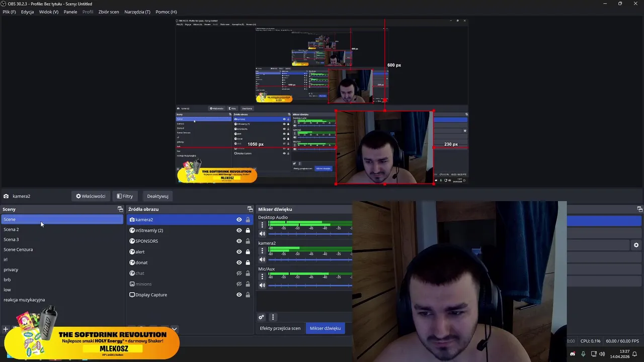Switch to Efekty przejścia scen tab

[280, 328]
